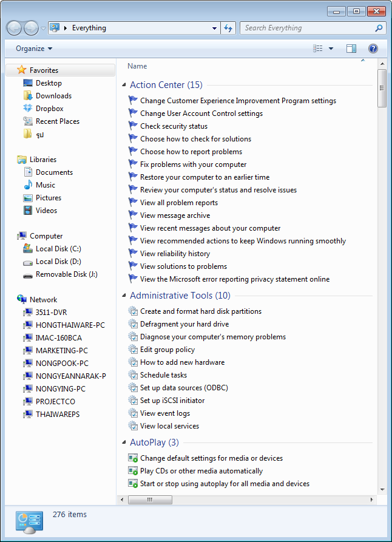Image resolution: width=392 pixels, height=542 pixels.
Task: Open Fix problems with your computer
Action: (193, 164)
